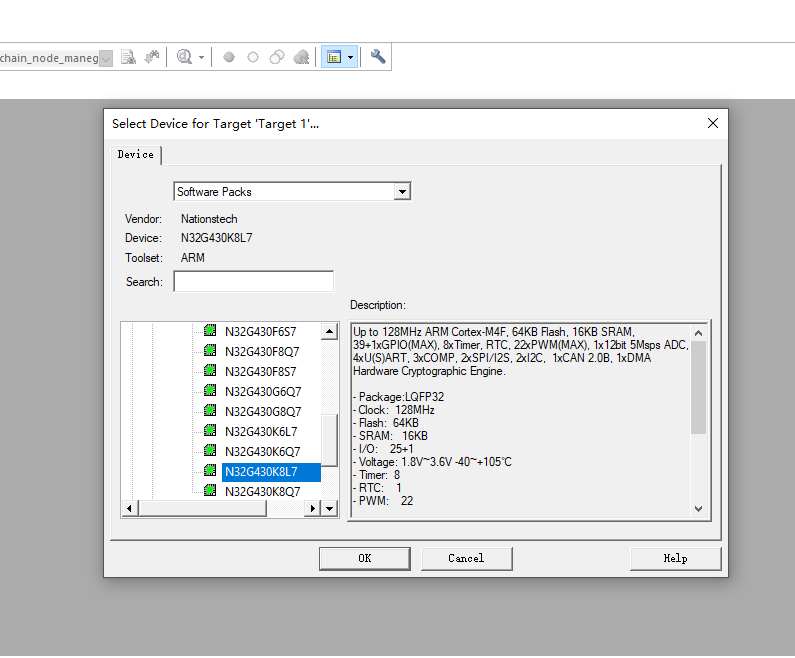The height and width of the screenshot is (658, 795).
Task: Click the Search input field
Action: tap(253, 282)
